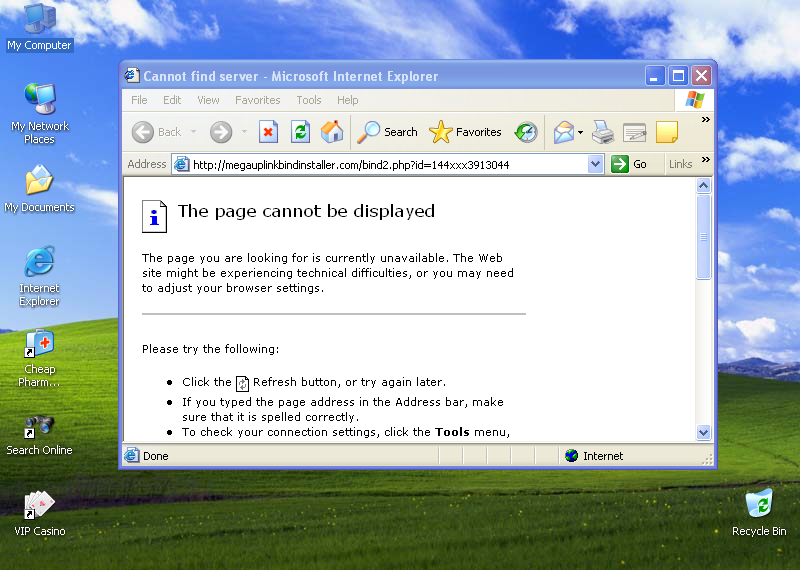Click 'Please try the following:' text

[211, 349]
